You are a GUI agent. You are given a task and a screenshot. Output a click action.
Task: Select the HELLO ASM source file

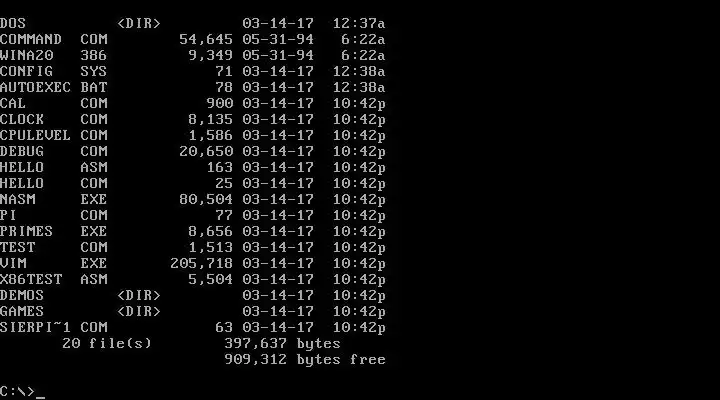192,168
